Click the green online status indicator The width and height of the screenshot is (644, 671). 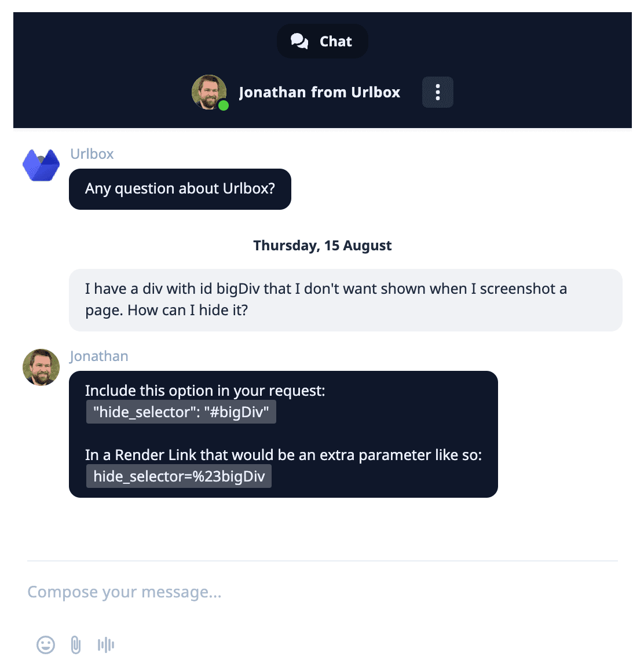tap(225, 106)
